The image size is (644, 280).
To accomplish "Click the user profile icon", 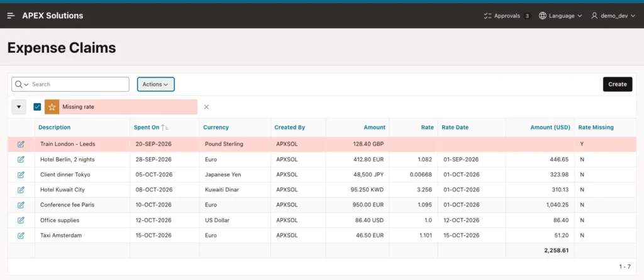I will [594, 16].
